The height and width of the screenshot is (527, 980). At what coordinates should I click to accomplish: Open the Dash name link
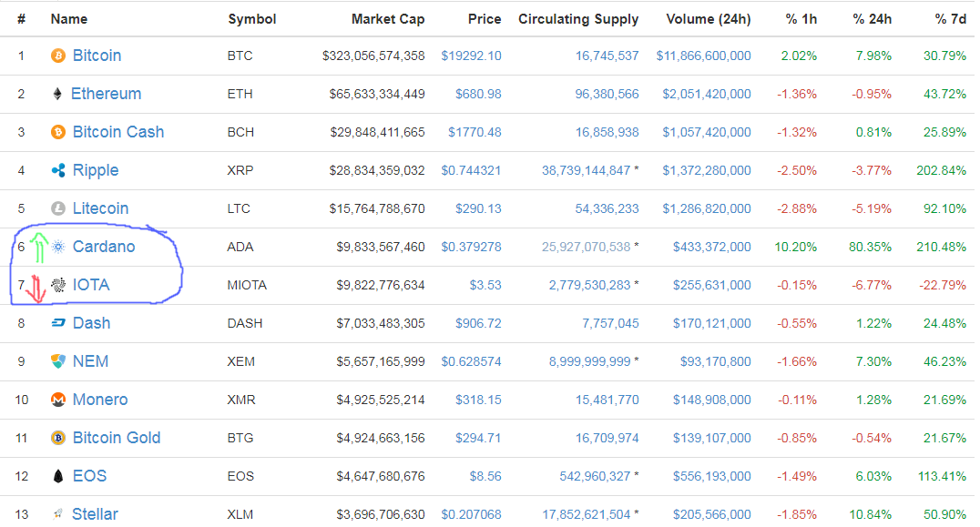coord(92,323)
